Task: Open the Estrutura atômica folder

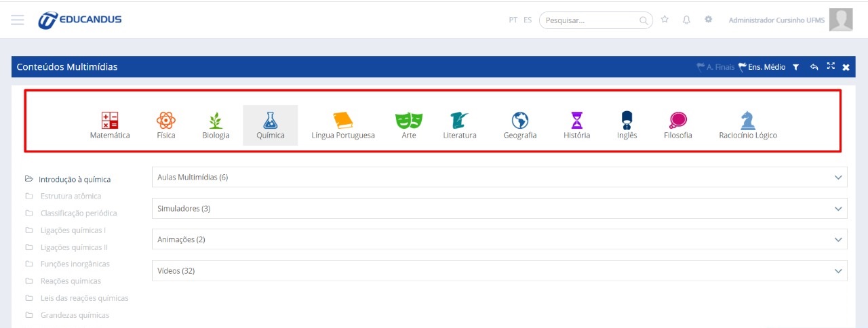Action: (x=71, y=196)
